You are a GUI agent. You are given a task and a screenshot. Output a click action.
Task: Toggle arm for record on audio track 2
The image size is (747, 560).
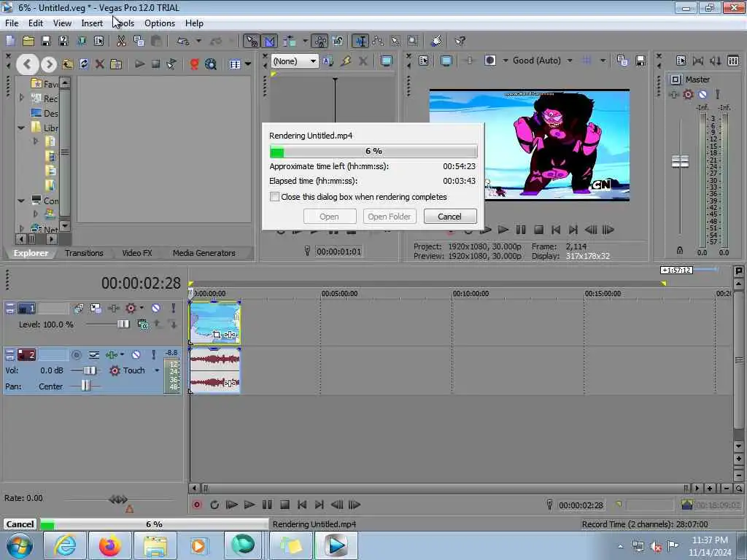76,355
